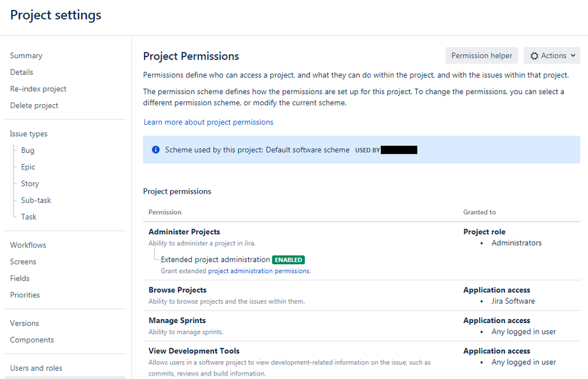Click the project administration permissions link
588x379 pixels.
point(258,271)
